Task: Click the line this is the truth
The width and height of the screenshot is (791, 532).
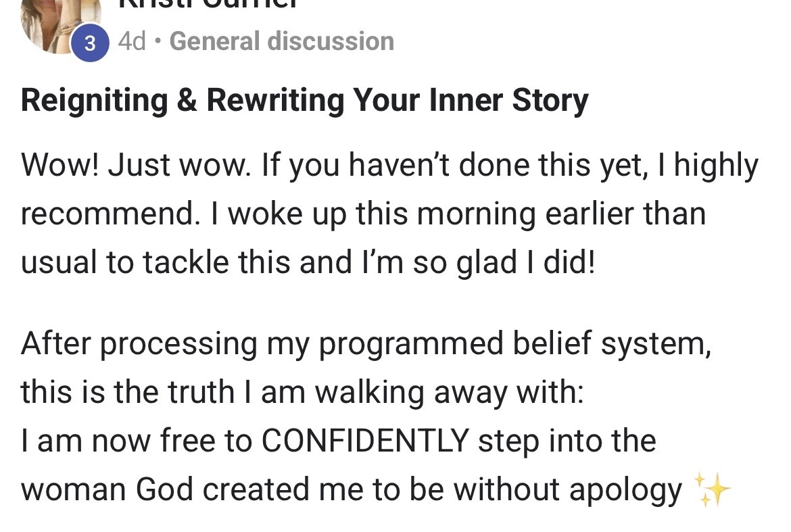Action: [128, 392]
